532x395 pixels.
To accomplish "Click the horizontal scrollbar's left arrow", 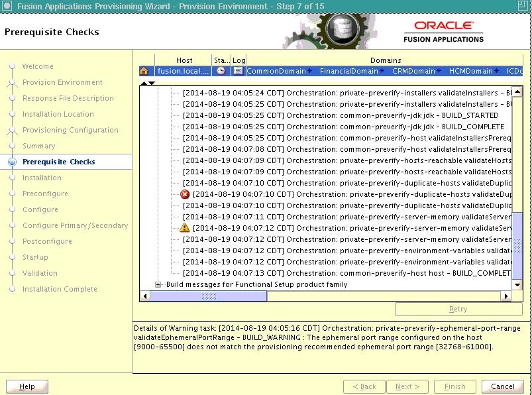I will click(145, 296).
